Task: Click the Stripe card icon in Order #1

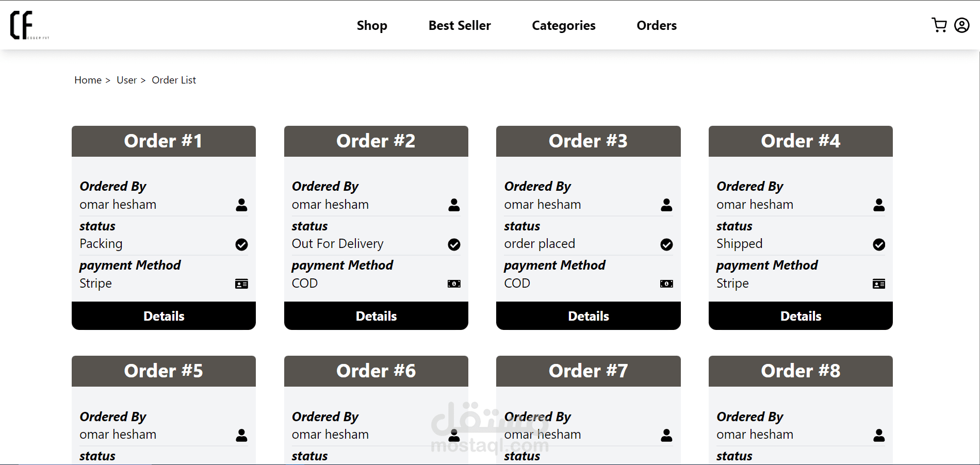Action: pyautogui.click(x=241, y=284)
